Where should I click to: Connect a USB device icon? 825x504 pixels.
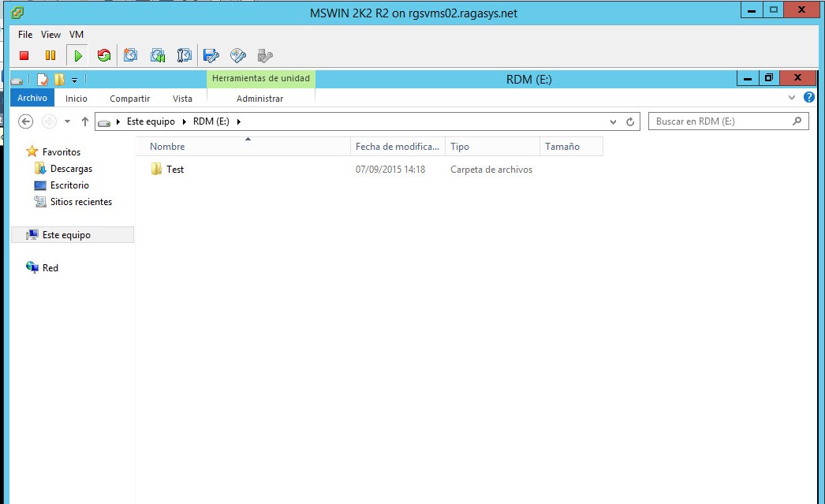tap(265, 55)
